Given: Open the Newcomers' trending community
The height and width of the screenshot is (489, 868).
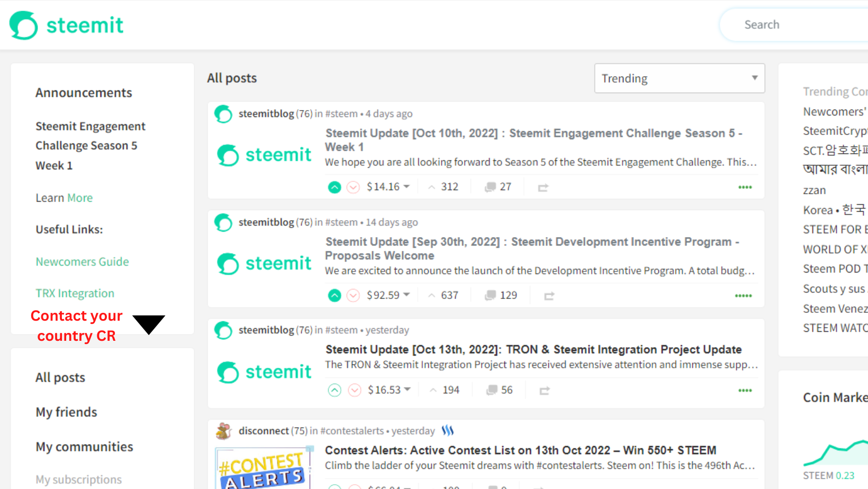Looking at the screenshot, I should tap(835, 112).
